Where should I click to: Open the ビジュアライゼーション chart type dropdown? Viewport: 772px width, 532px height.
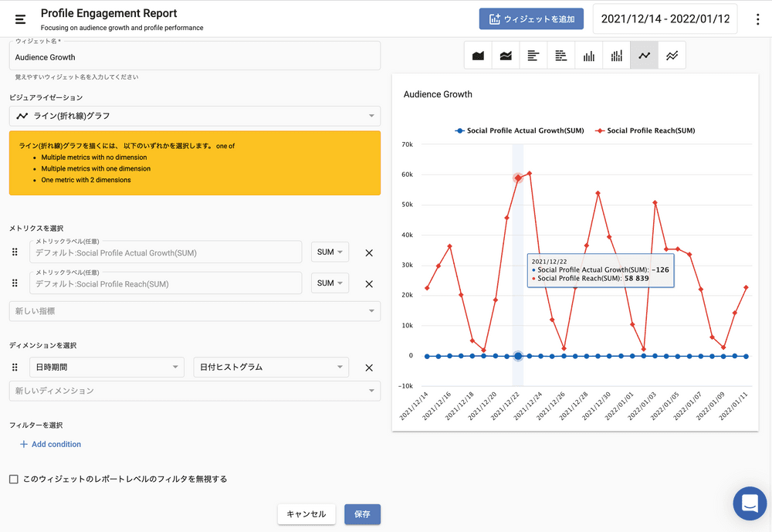[x=195, y=116]
